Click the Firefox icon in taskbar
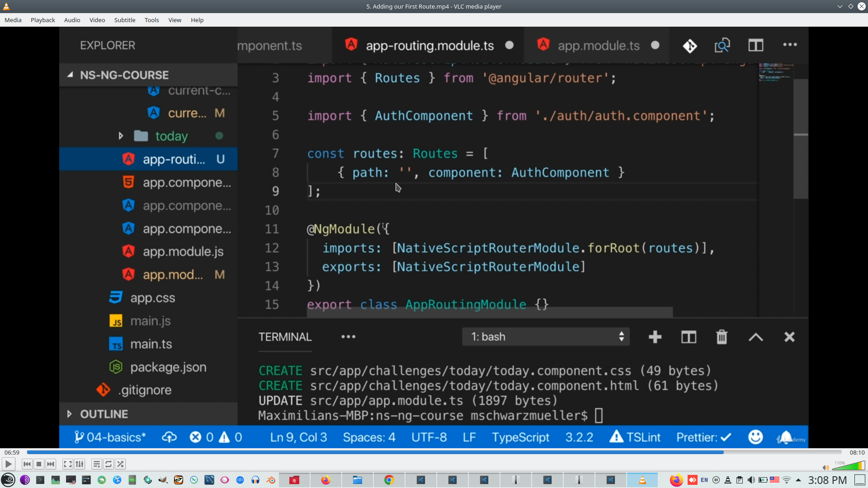The image size is (868, 488). point(325,480)
